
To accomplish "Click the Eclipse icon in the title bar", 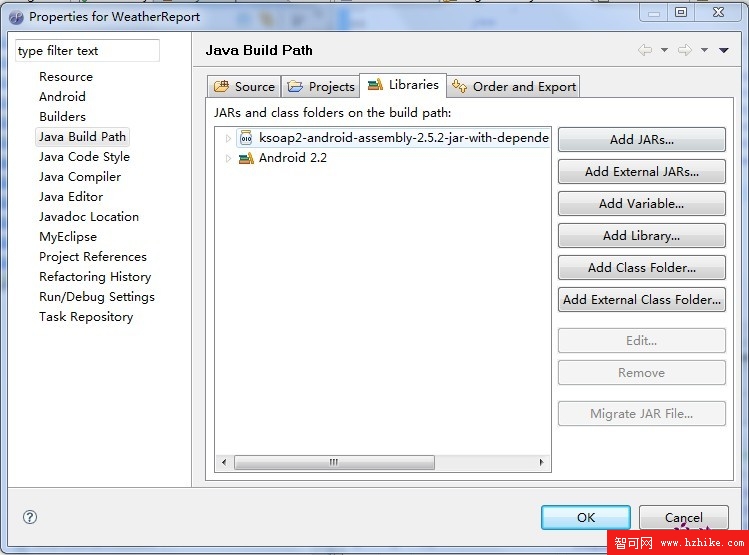I will tap(16, 18).
